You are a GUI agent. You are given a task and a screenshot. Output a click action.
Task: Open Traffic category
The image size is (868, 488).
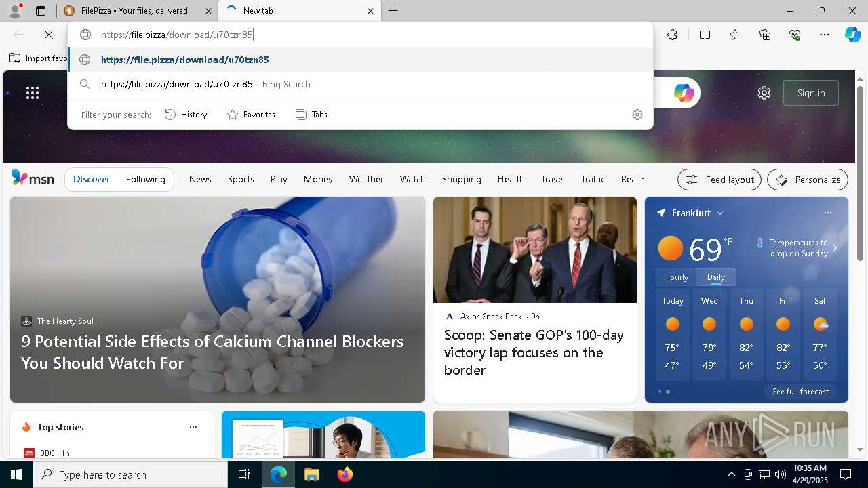[593, 179]
